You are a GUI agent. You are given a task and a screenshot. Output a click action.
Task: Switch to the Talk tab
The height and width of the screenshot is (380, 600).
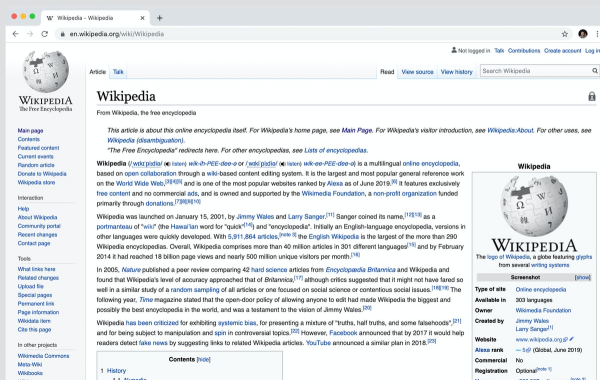118,72
